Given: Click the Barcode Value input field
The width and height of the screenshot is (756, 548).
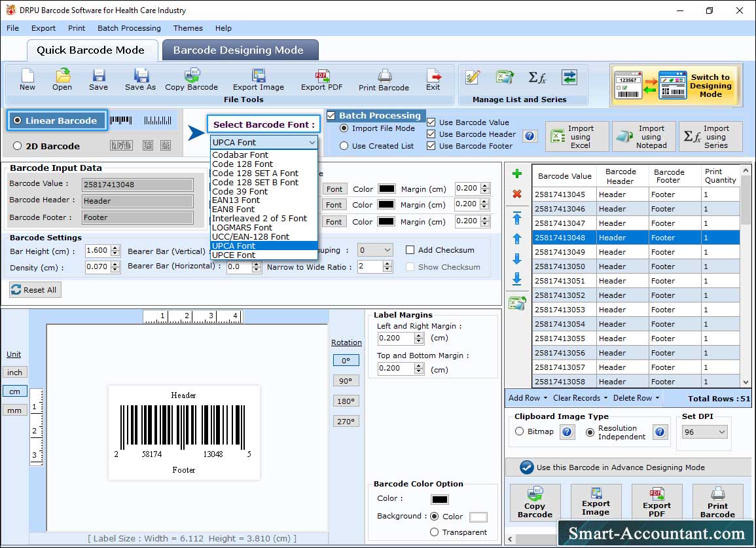Looking at the screenshot, I should click(138, 185).
